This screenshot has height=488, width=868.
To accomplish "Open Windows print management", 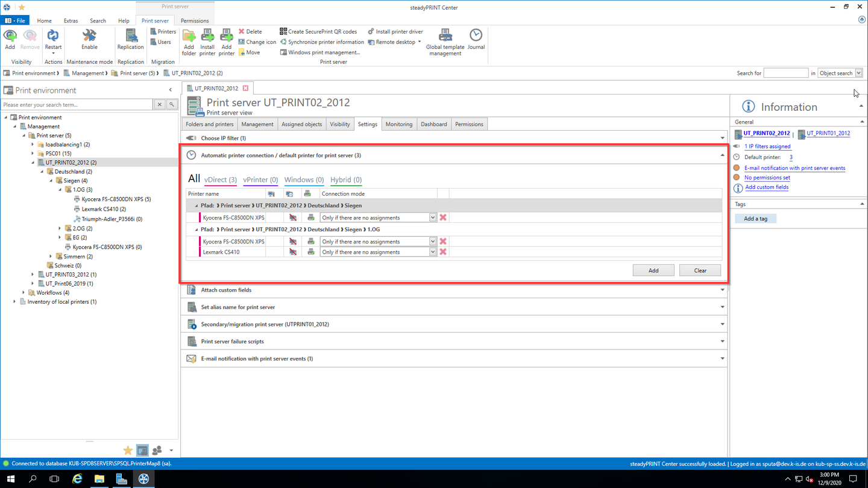I will [x=320, y=52].
